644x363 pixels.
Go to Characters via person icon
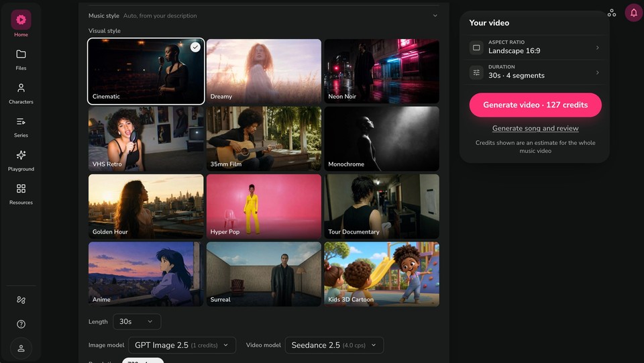click(x=21, y=88)
